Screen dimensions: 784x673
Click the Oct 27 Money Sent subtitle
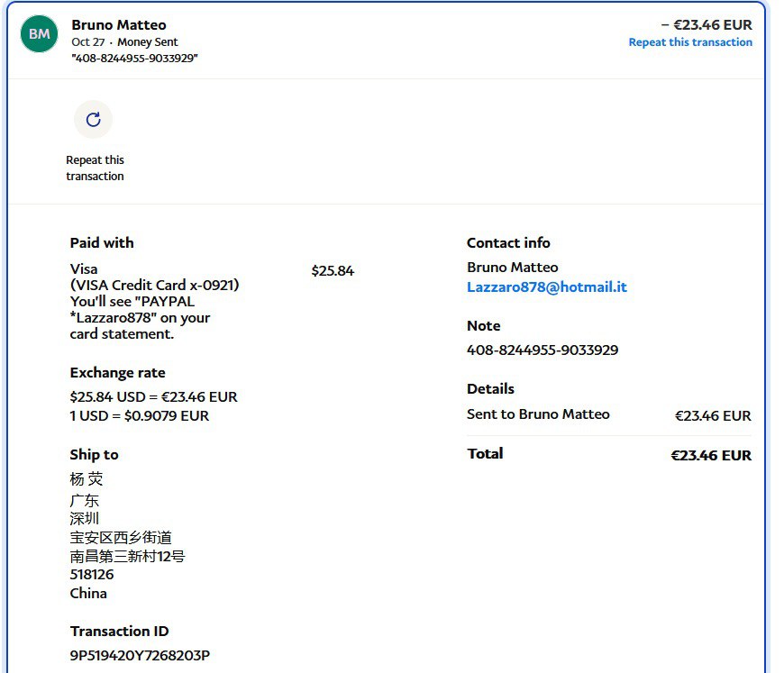124,42
